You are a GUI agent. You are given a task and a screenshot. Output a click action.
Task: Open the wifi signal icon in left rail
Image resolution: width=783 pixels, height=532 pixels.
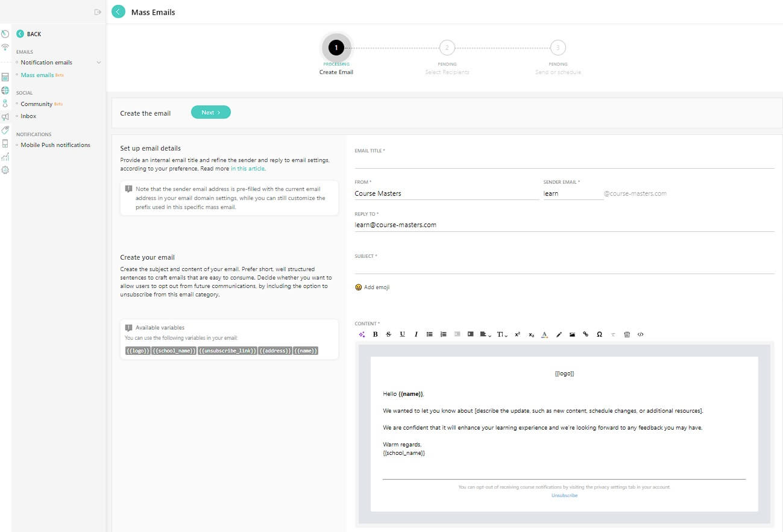(x=5, y=47)
